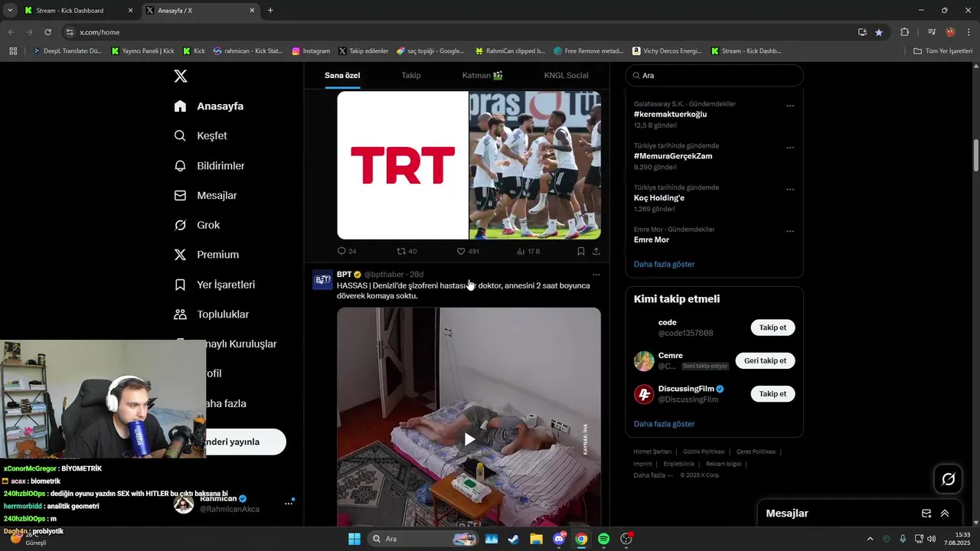Open Premium in the sidebar

pos(206,255)
